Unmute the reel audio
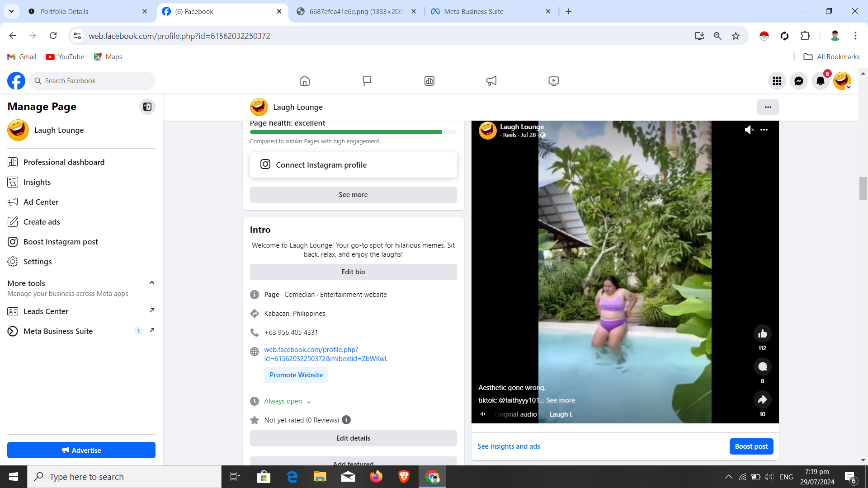Image resolution: width=868 pixels, height=488 pixels. pos(749,130)
